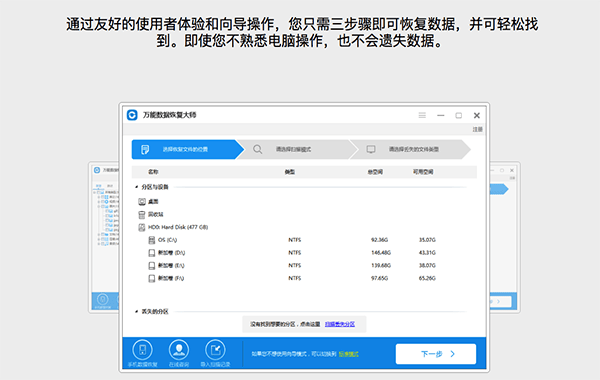This screenshot has width=600, height=380.
Task: Click NTFS type in the OS (C:\) row
Action: coord(295,240)
